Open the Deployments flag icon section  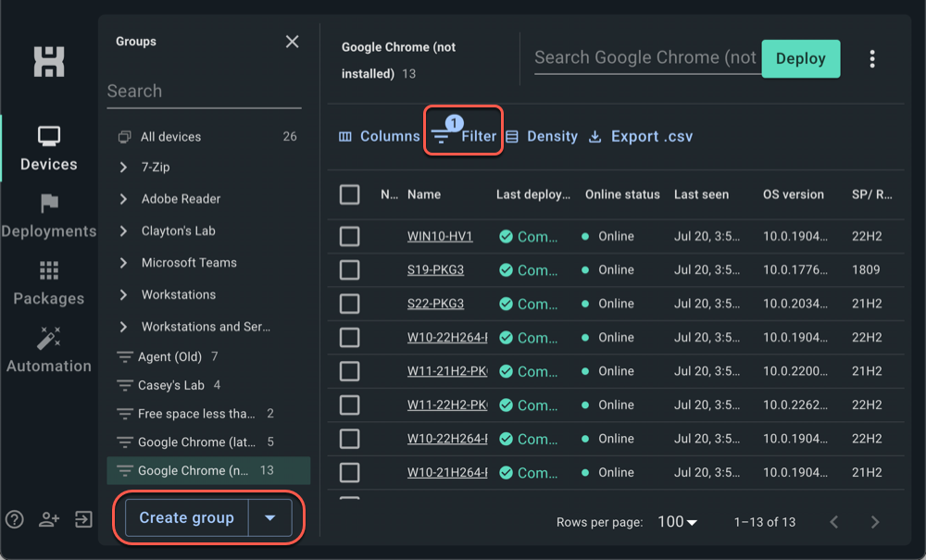click(49, 204)
